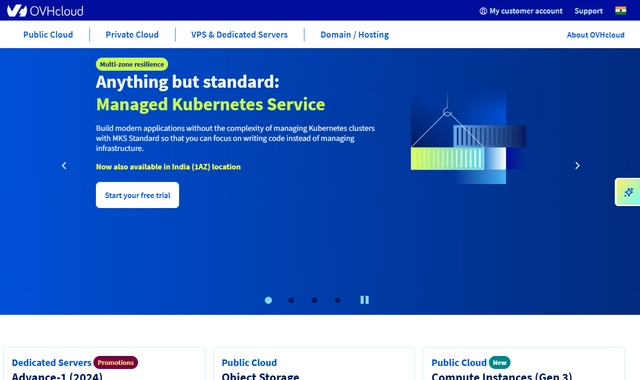This screenshot has height=380, width=640.
Task: Click the Promotions badge
Action: click(x=116, y=362)
